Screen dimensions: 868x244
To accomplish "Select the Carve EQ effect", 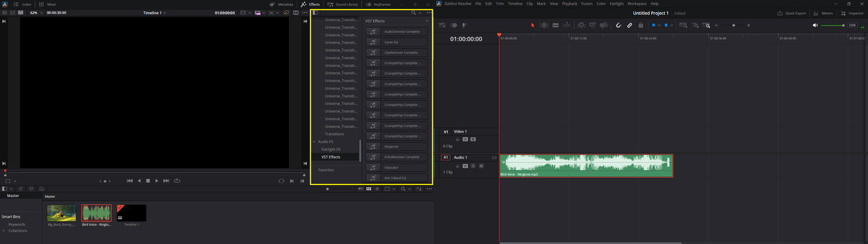I will (x=397, y=42).
